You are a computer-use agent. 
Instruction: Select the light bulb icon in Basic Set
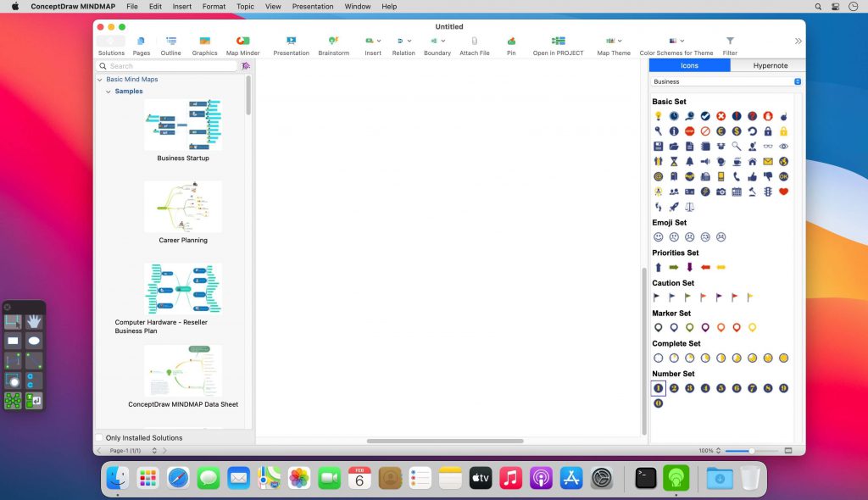click(x=659, y=116)
